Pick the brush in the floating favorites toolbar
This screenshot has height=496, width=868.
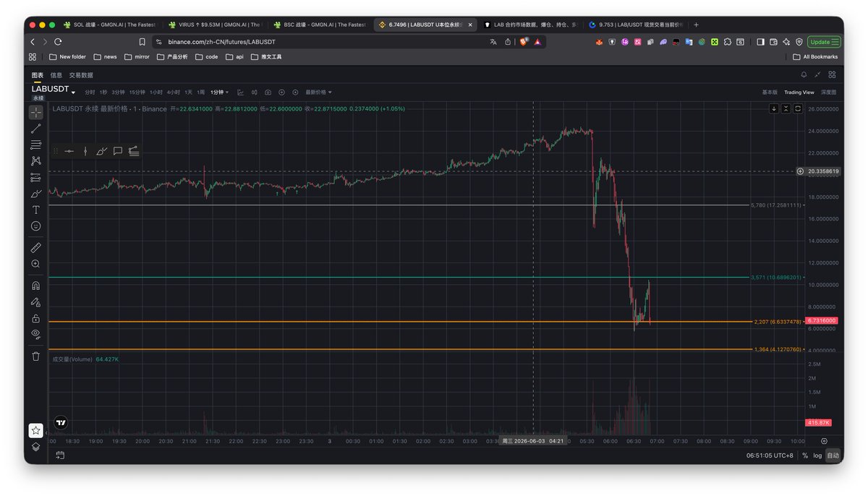[101, 151]
